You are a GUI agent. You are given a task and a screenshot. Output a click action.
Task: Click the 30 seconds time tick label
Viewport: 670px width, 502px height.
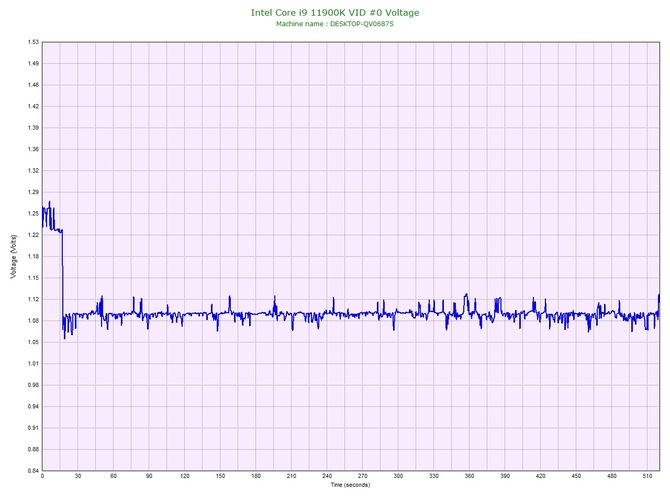click(x=78, y=476)
